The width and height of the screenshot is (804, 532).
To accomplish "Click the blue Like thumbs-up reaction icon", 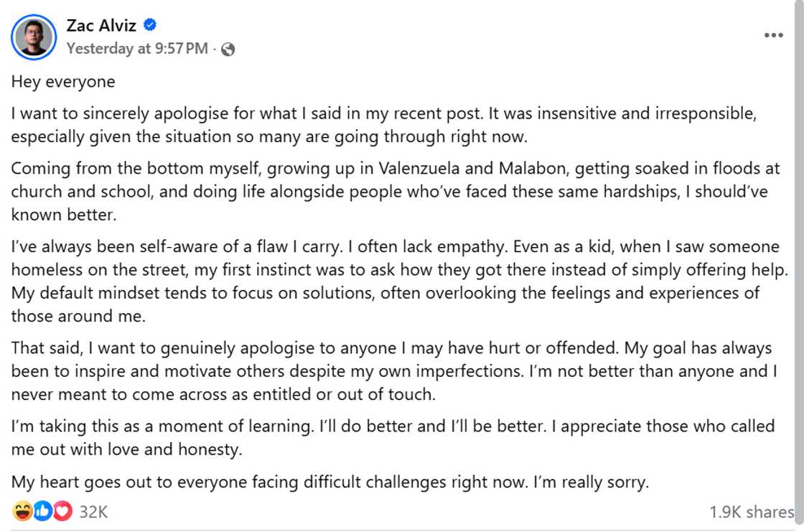I will (42, 511).
